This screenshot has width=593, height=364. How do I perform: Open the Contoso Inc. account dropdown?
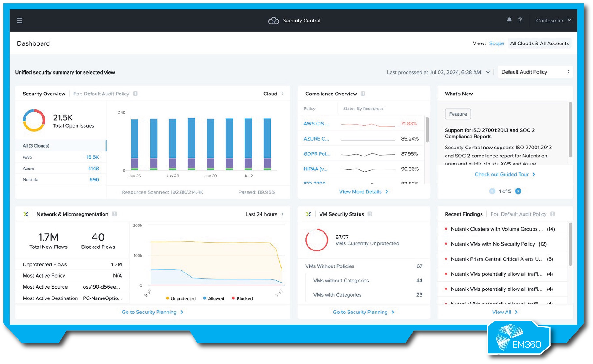click(553, 20)
